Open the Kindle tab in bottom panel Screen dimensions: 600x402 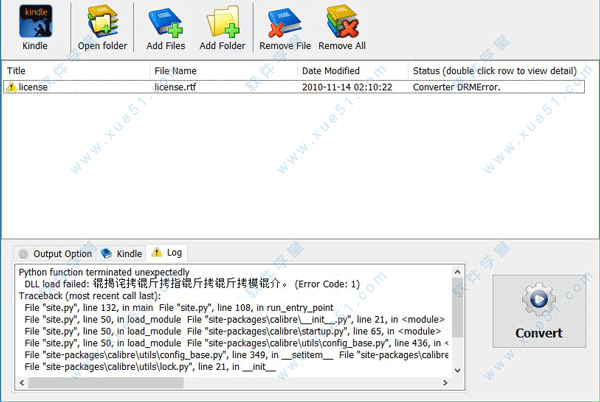click(x=121, y=254)
